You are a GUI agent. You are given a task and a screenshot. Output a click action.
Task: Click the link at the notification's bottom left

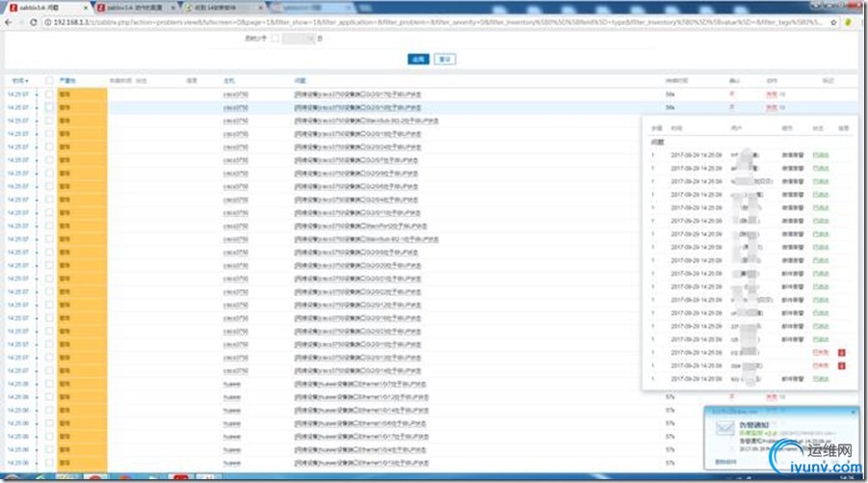(x=725, y=462)
